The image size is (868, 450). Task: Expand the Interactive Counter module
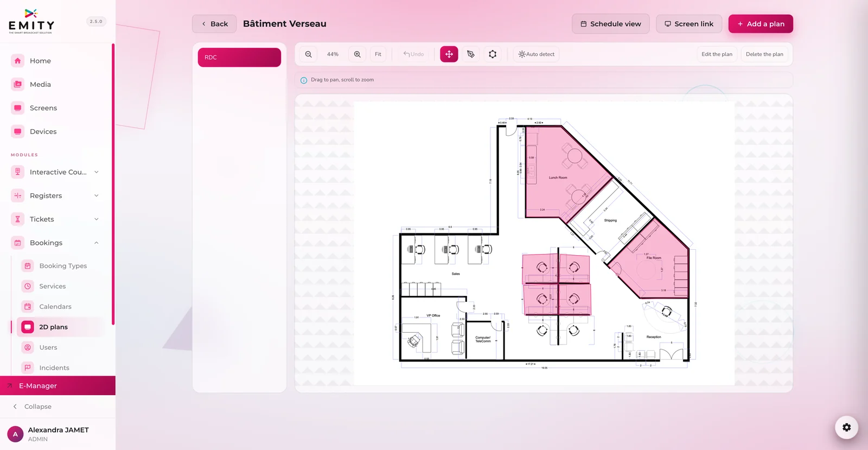click(x=97, y=172)
